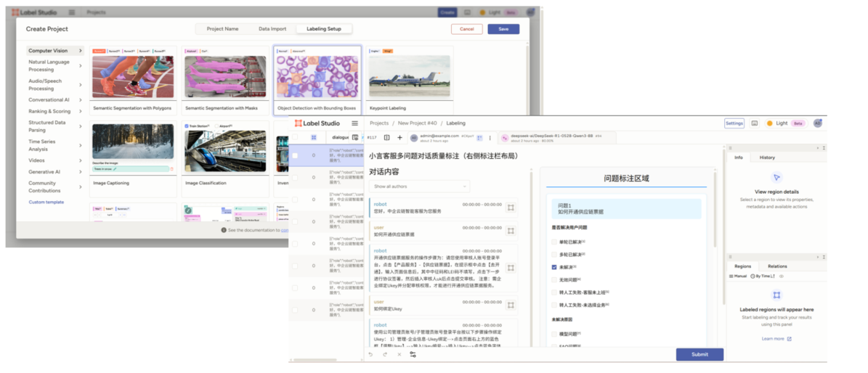Open Custom template link

tap(46, 202)
